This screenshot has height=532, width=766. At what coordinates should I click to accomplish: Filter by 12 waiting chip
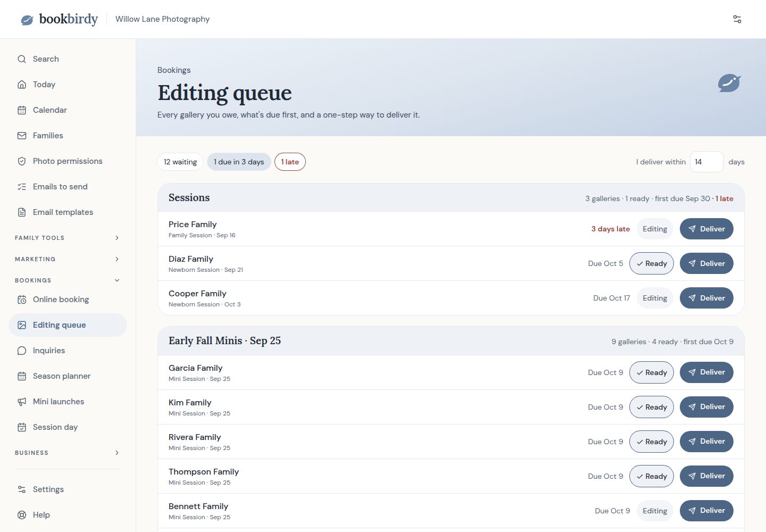180,162
